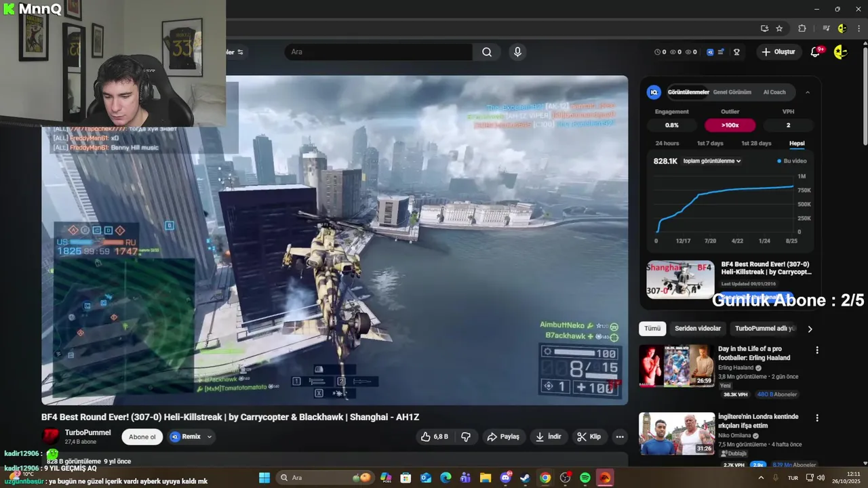Start voice search with the microphone icon
The width and height of the screenshot is (868, 488).
click(517, 52)
